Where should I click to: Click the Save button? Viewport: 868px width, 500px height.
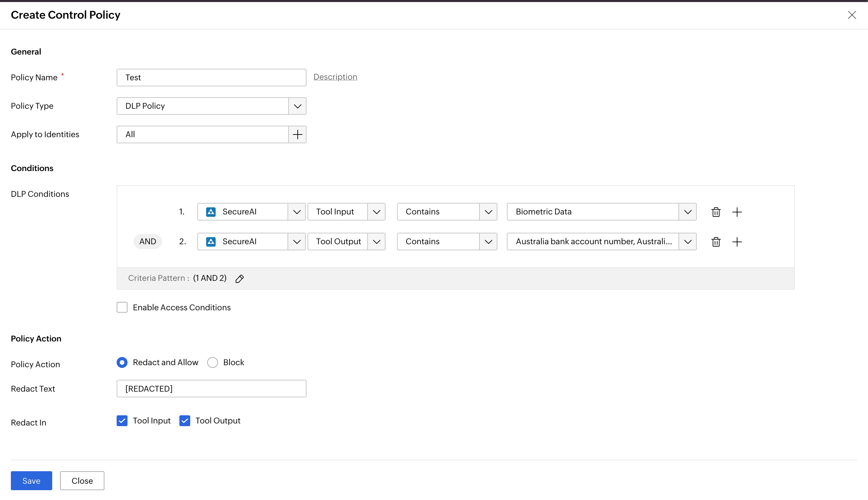point(31,481)
